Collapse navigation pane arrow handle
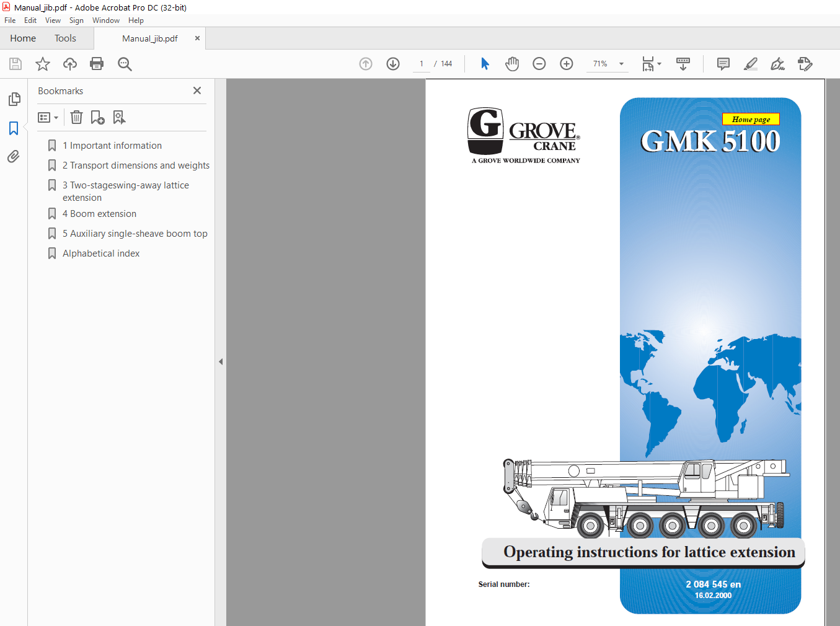The image size is (840, 626). coord(221,361)
